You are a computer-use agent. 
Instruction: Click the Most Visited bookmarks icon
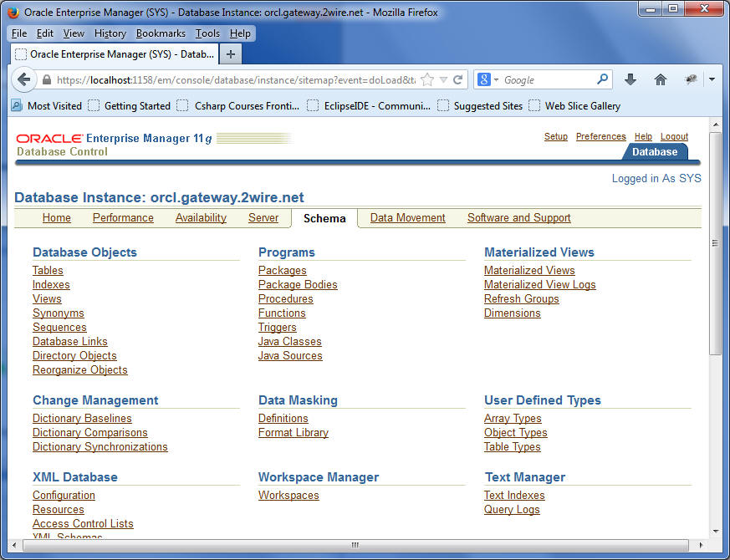pyautogui.click(x=17, y=105)
